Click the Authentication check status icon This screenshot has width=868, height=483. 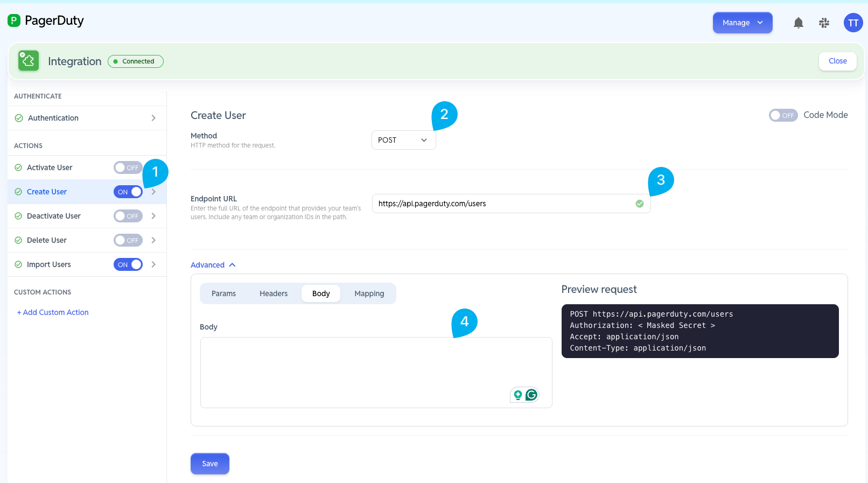pos(19,118)
